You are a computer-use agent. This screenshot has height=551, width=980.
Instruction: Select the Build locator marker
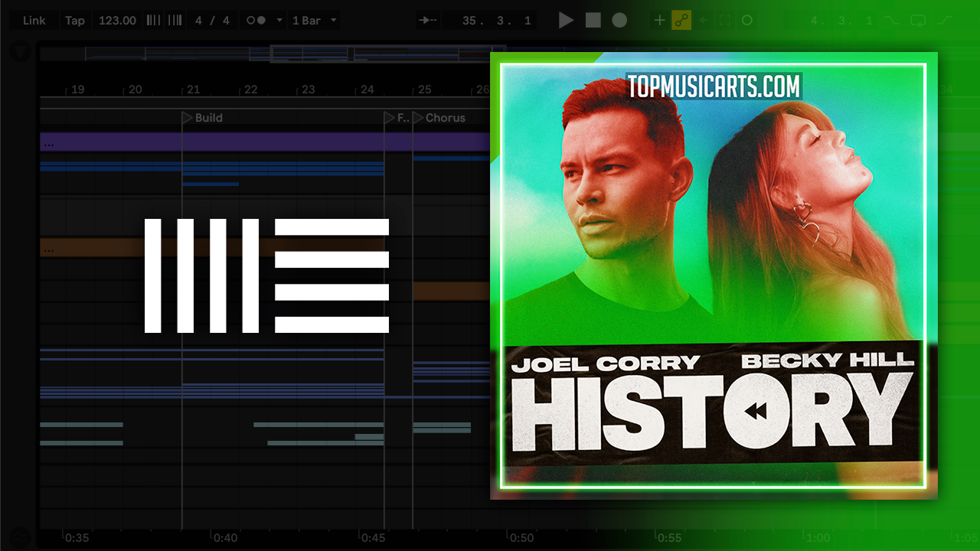pos(188,118)
